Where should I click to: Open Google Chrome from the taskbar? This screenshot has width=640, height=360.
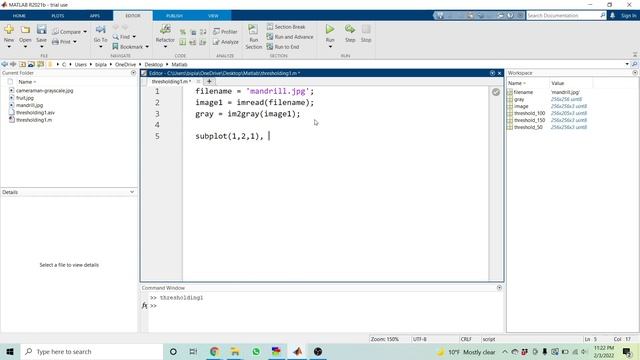[214, 351]
